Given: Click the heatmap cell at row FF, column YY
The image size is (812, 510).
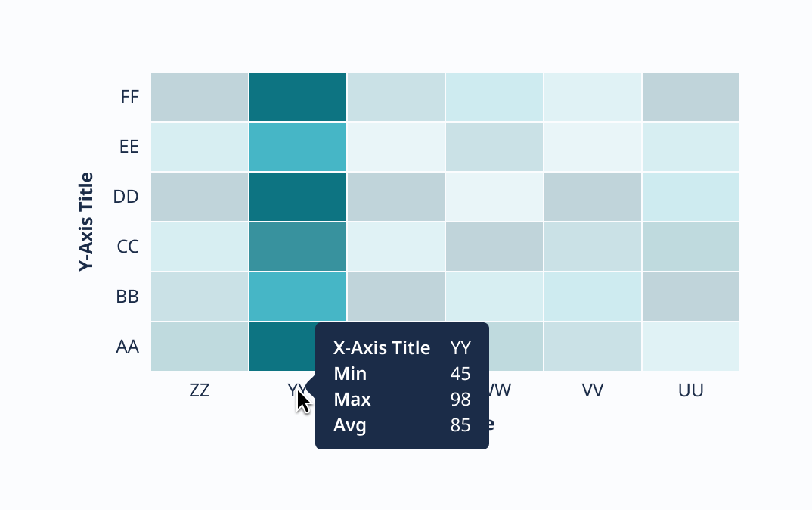Looking at the screenshot, I should pyautogui.click(x=298, y=97).
